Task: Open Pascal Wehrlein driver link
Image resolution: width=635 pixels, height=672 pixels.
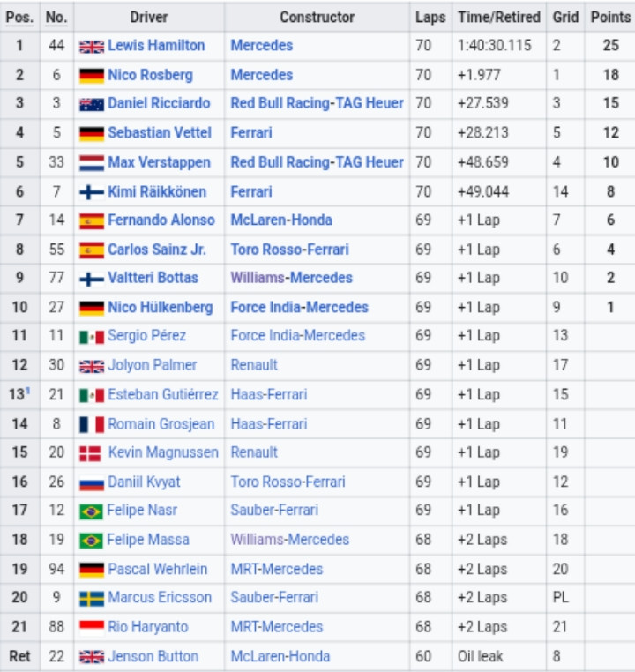Action: [x=158, y=569]
